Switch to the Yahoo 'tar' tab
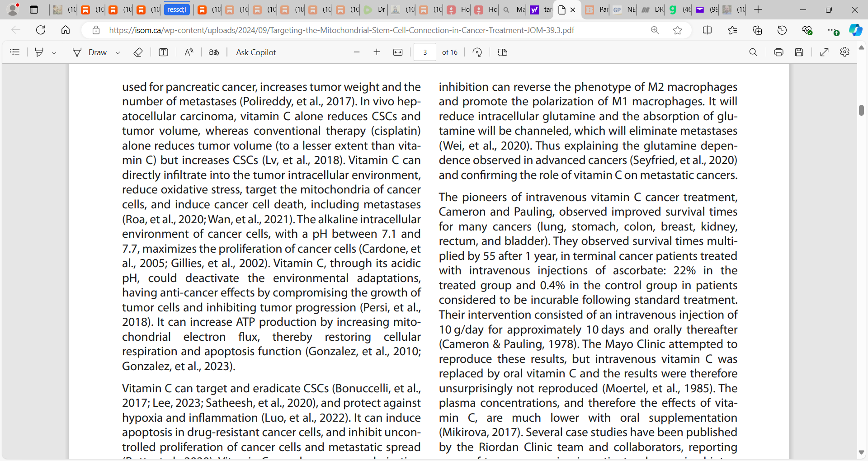The image size is (868, 461). click(541, 9)
